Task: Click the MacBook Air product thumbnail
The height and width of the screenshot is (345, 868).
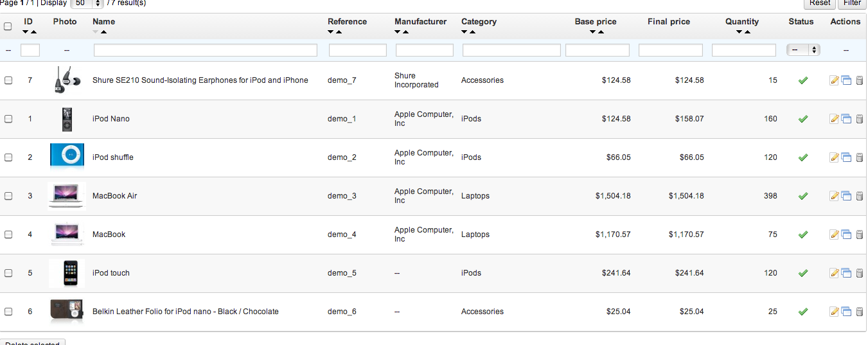Action: point(66,196)
